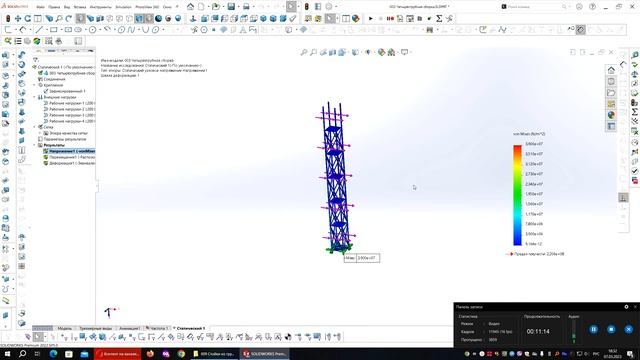This screenshot has width=640, height=360.
Task: Click the shaded blue sphere display icon
Action: [x=158, y=18]
